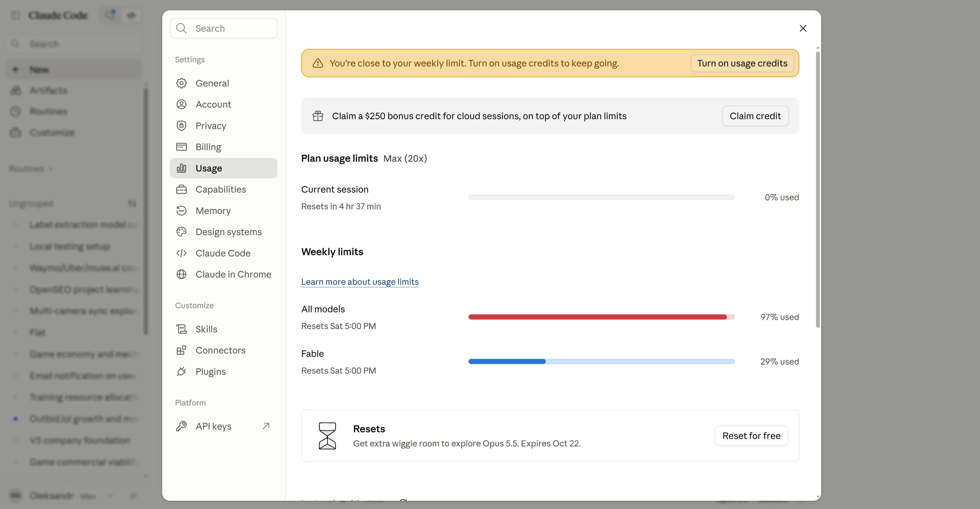The height and width of the screenshot is (509, 980).
Task: Select the Usage bar chart icon
Action: pyautogui.click(x=181, y=168)
